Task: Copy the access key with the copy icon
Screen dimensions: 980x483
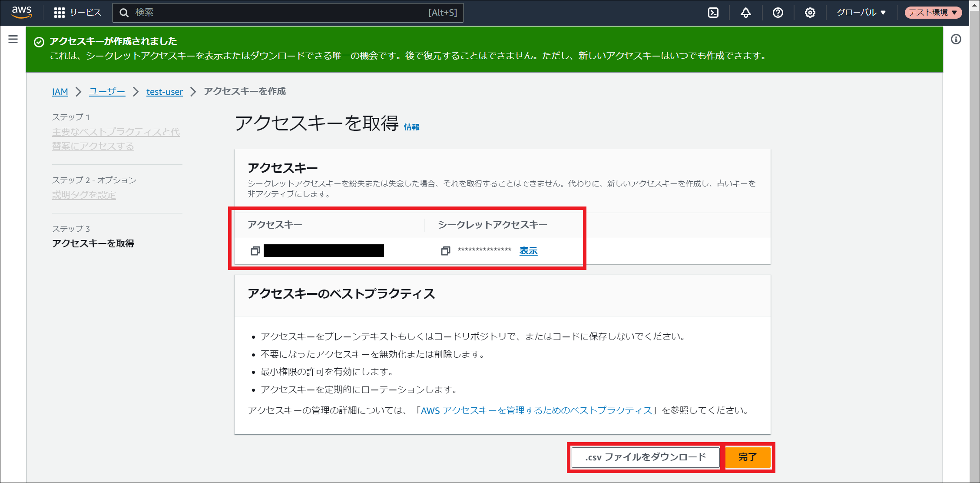Action: click(x=255, y=251)
